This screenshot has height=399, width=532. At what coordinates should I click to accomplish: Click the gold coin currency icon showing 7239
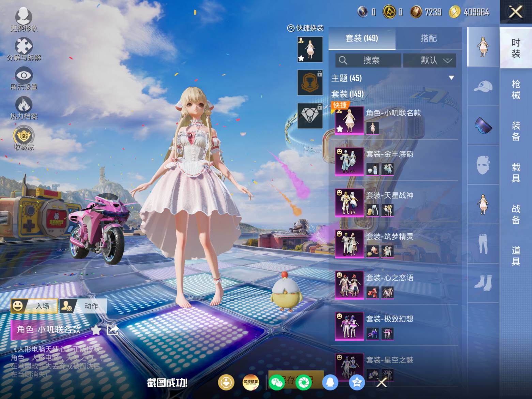pos(416,12)
